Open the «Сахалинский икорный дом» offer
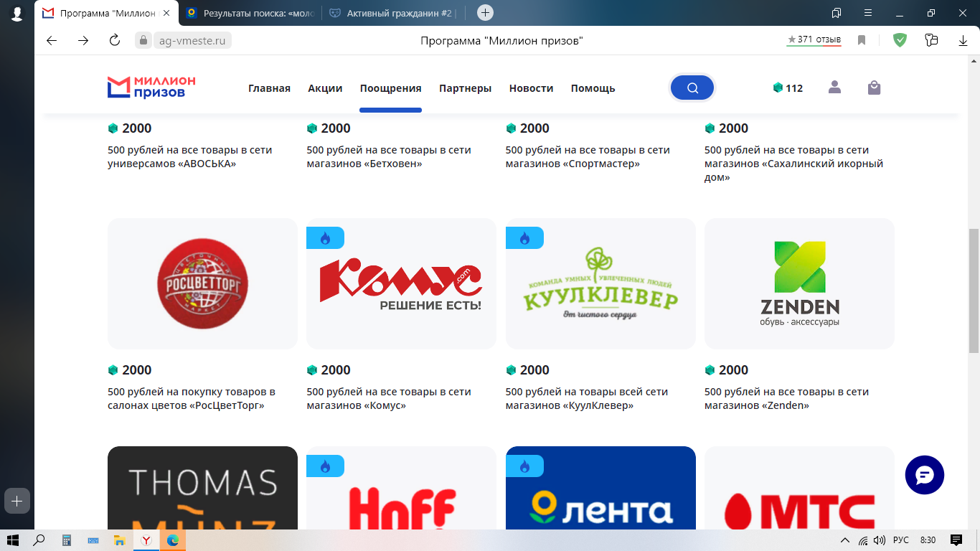Screen dimensions: 980x551 click(x=793, y=164)
